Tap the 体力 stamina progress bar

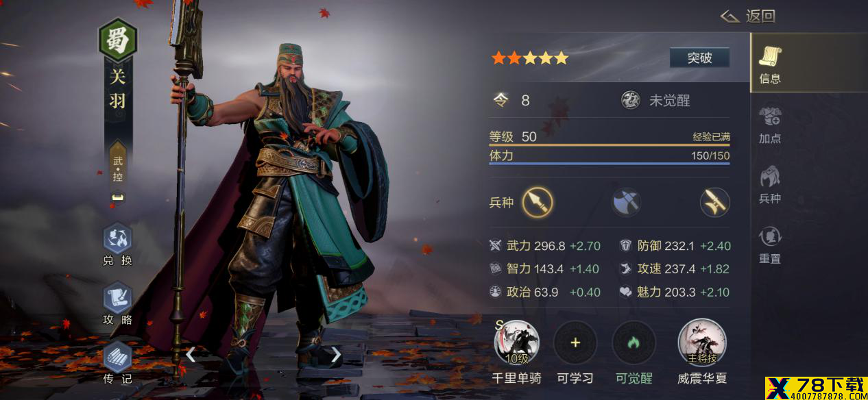(x=610, y=164)
